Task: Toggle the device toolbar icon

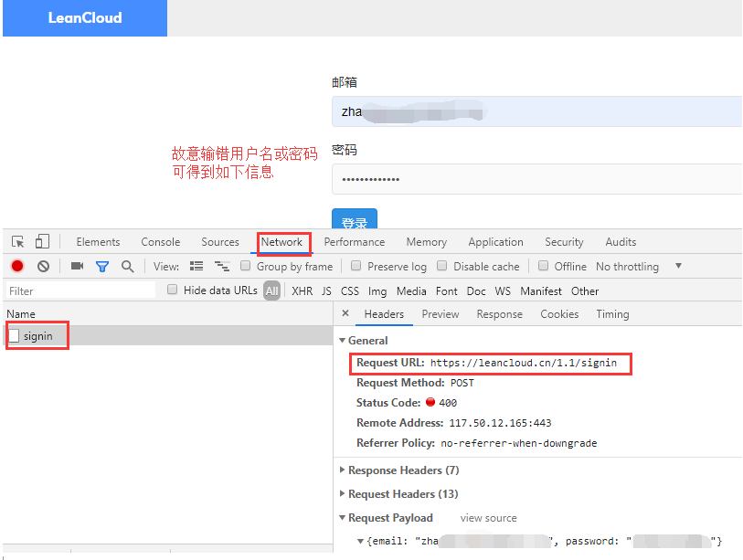Action: (x=42, y=242)
